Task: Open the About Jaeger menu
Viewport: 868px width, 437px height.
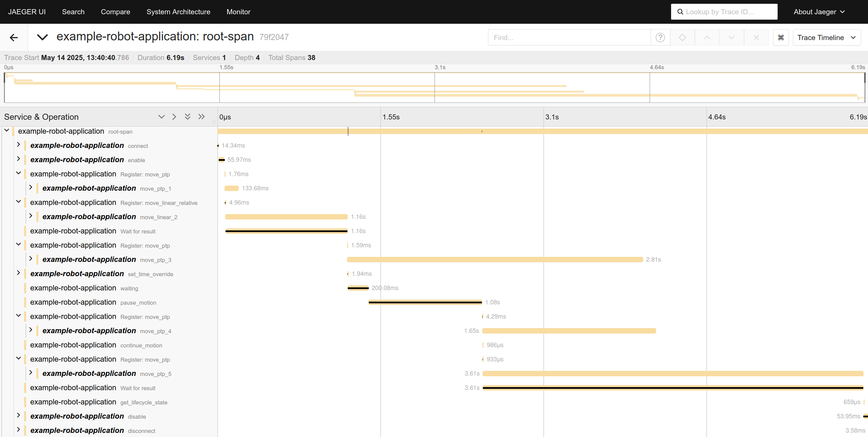Action: 819,12
